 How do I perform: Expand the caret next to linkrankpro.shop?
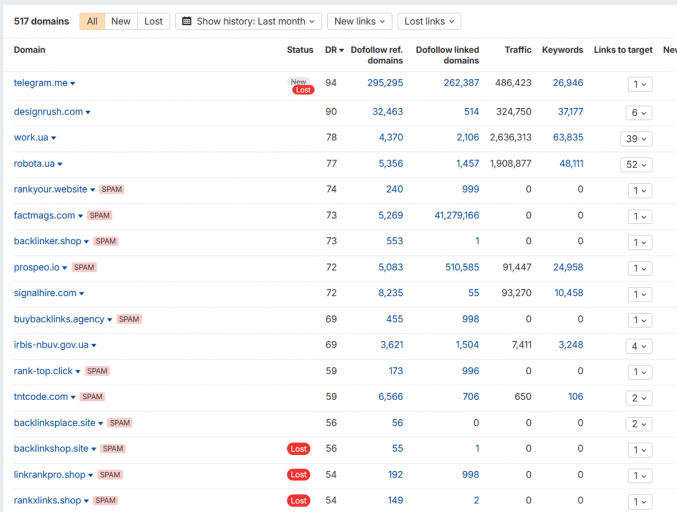91,475
